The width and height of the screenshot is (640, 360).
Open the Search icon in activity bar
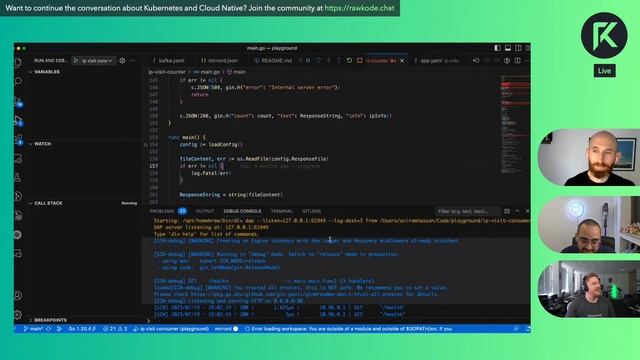coord(18,81)
